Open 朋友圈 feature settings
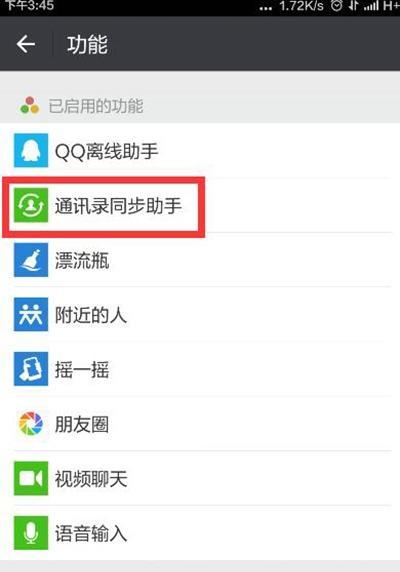The width and height of the screenshot is (400, 572). pyautogui.click(x=200, y=424)
